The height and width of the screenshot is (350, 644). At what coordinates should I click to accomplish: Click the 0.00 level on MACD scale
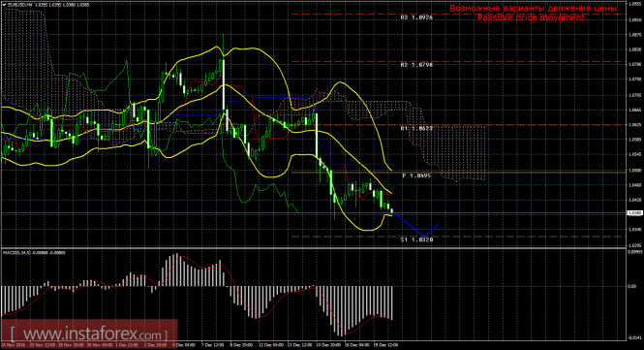click(x=632, y=286)
